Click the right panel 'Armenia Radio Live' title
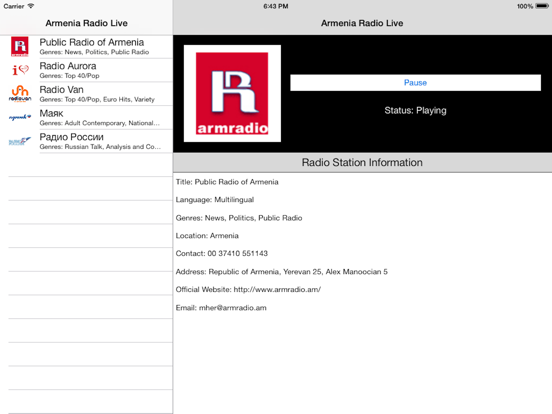The height and width of the screenshot is (414, 552). 362,23
